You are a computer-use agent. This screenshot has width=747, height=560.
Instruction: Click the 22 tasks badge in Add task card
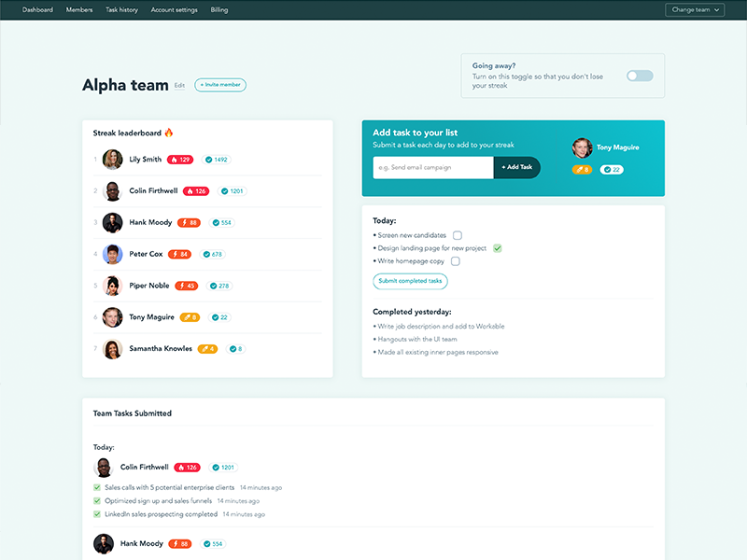tap(612, 170)
